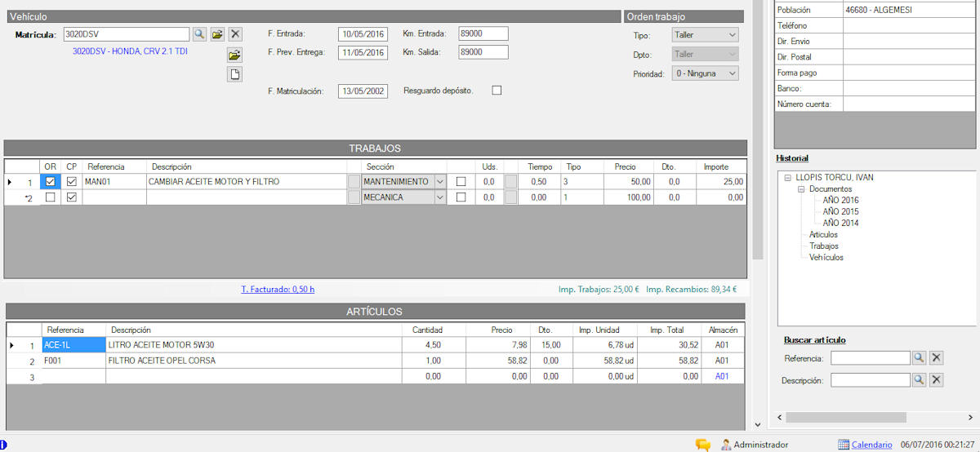Click T. Facturado: 0,50 h link
The height and width of the screenshot is (452, 980).
(278, 289)
